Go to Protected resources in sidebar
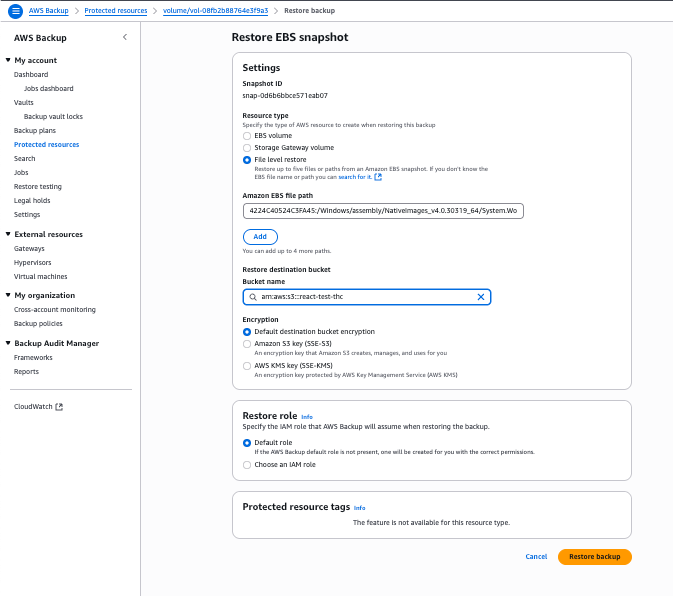674x596 pixels. [46, 144]
